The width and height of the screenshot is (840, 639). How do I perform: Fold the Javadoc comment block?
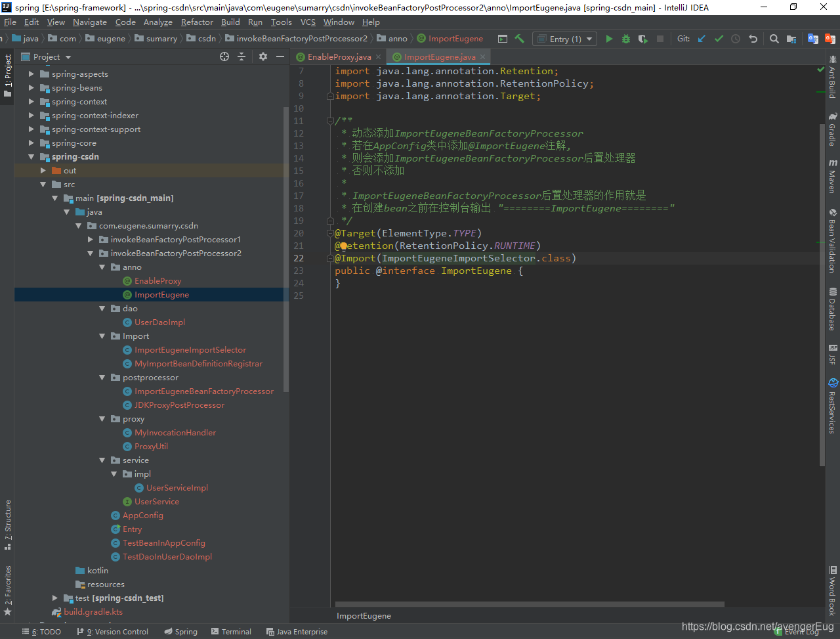(x=330, y=121)
